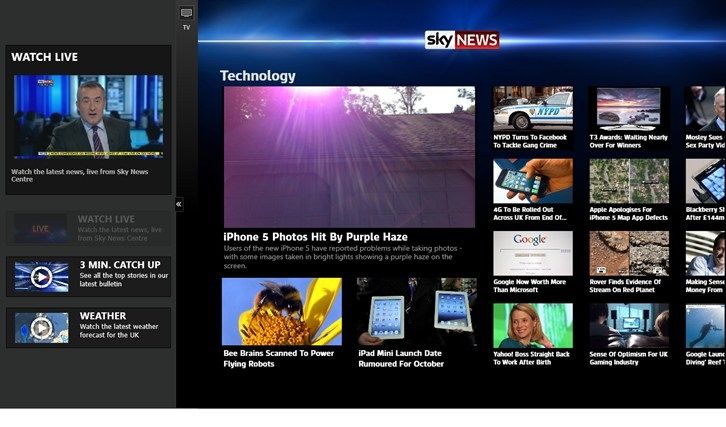Open the Google search page thumbnail
Viewport: 726px width, 427px height.
[533, 253]
